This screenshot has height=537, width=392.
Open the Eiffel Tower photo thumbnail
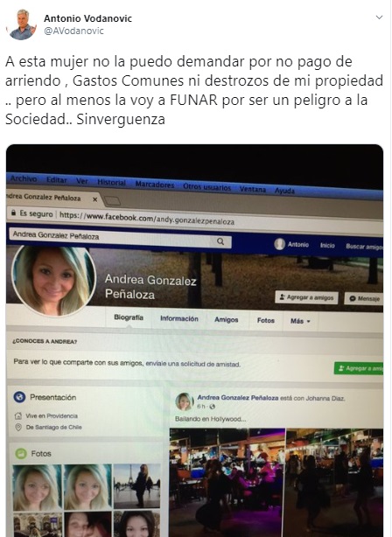point(136,485)
